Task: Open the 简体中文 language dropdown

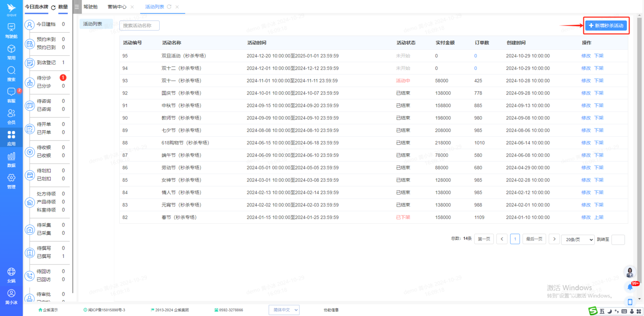Action: coord(284,310)
